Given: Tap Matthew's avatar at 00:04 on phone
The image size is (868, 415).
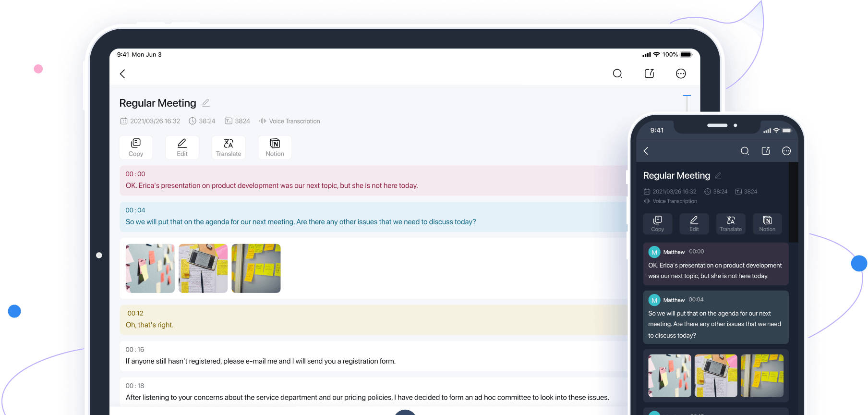Looking at the screenshot, I should (x=654, y=300).
